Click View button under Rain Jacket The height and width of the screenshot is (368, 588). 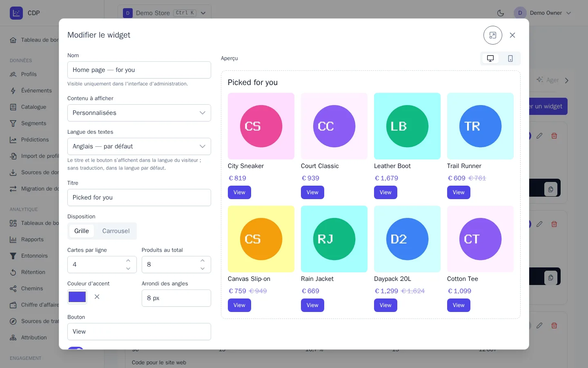tap(312, 305)
